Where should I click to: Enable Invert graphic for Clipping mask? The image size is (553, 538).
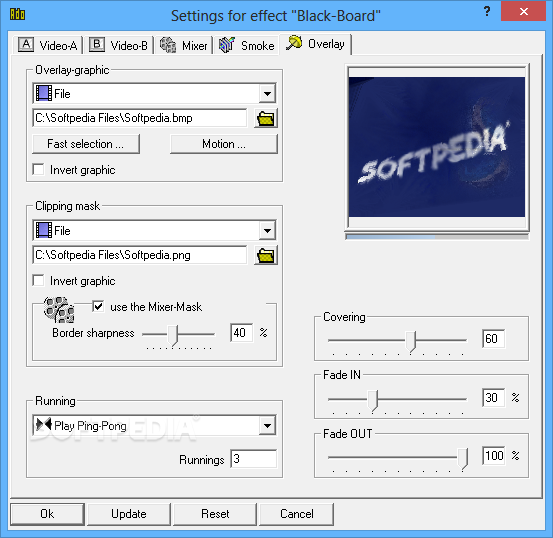point(38,280)
